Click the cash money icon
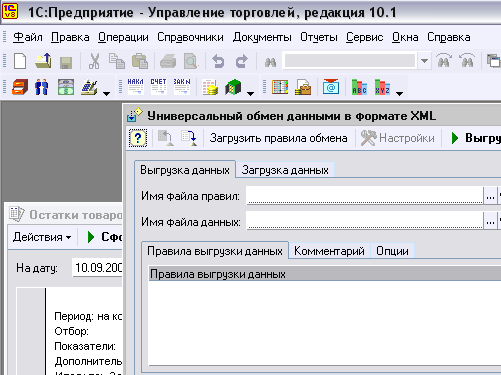Viewport: 501px width, 375px height. (66, 87)
